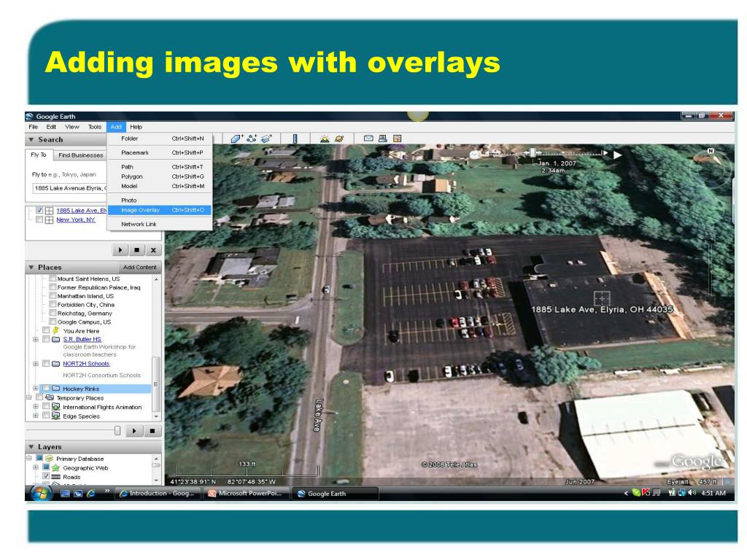Toggle the sunlight across landscape icon
747x560 pixels.
point(325,139)
